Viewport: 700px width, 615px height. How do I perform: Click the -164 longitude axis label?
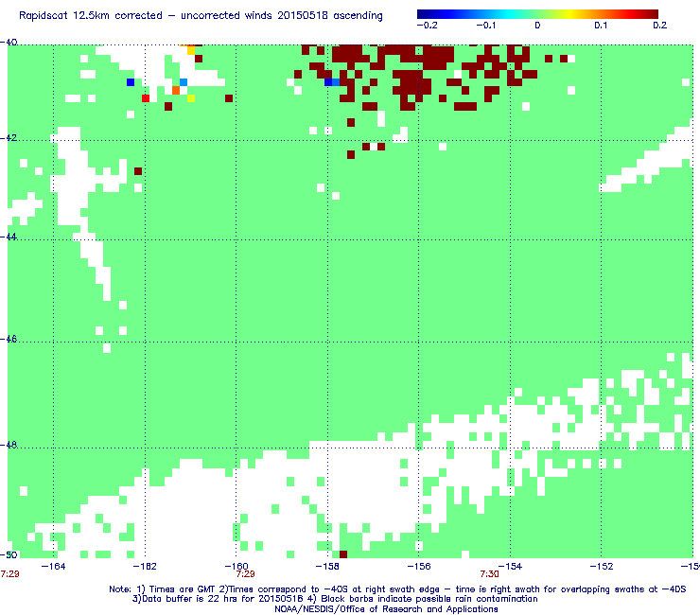pos(53,567)
